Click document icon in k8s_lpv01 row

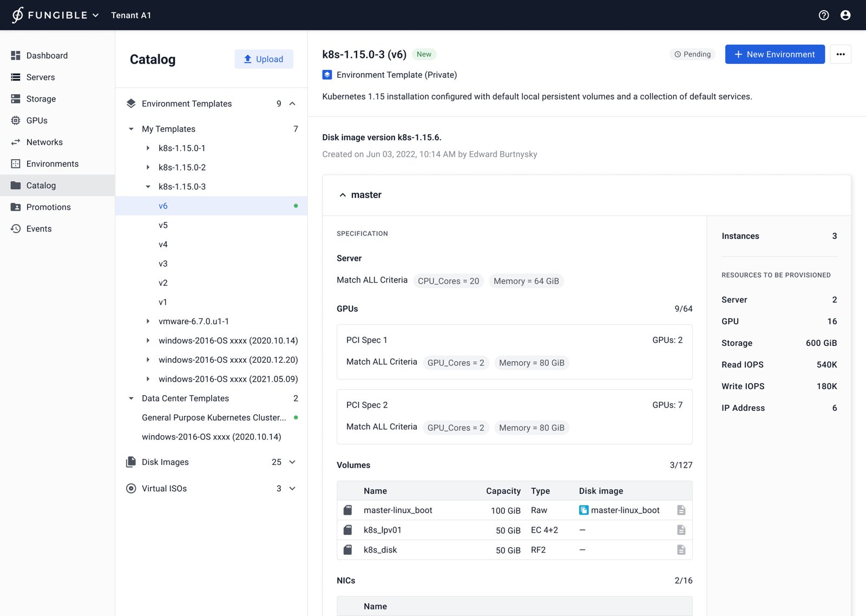click(681, 530)
